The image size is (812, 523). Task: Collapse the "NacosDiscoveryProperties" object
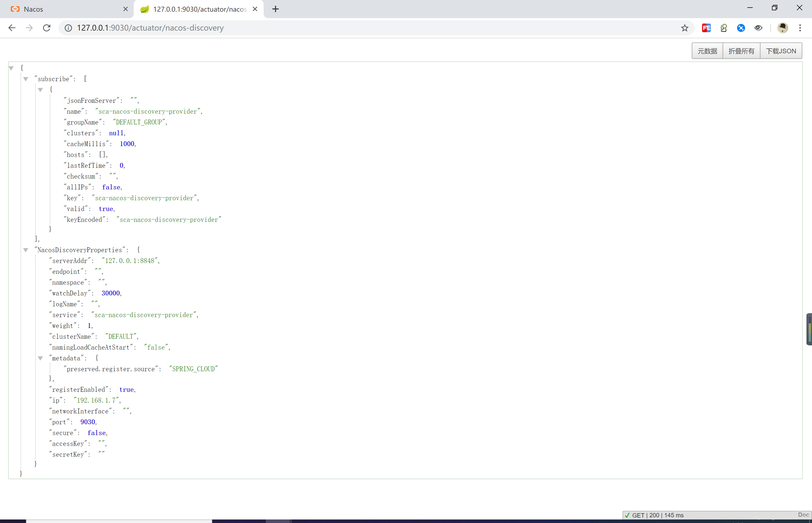point(26,250)
